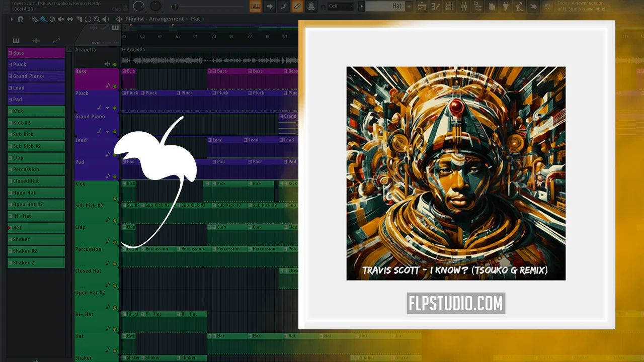Adjust the main pitch knob
This screenshot has height=362, width=644.
pyautogui.click(x=156, y=7)
